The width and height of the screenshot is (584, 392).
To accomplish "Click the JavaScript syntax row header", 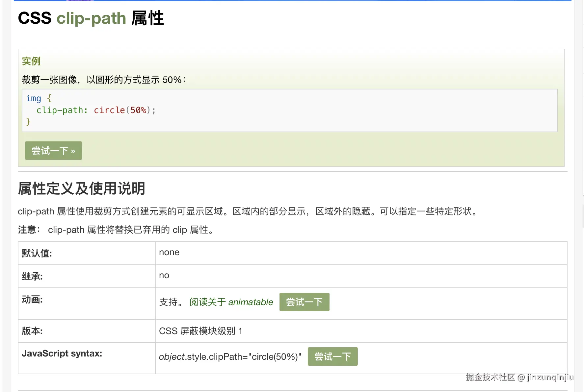I will click(x=62, y=353).
